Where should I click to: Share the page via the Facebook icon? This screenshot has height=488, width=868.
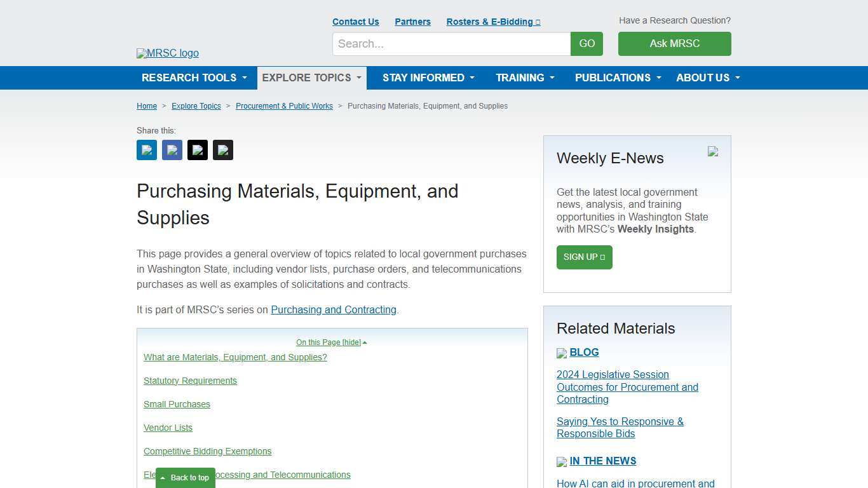pos(172,149)
